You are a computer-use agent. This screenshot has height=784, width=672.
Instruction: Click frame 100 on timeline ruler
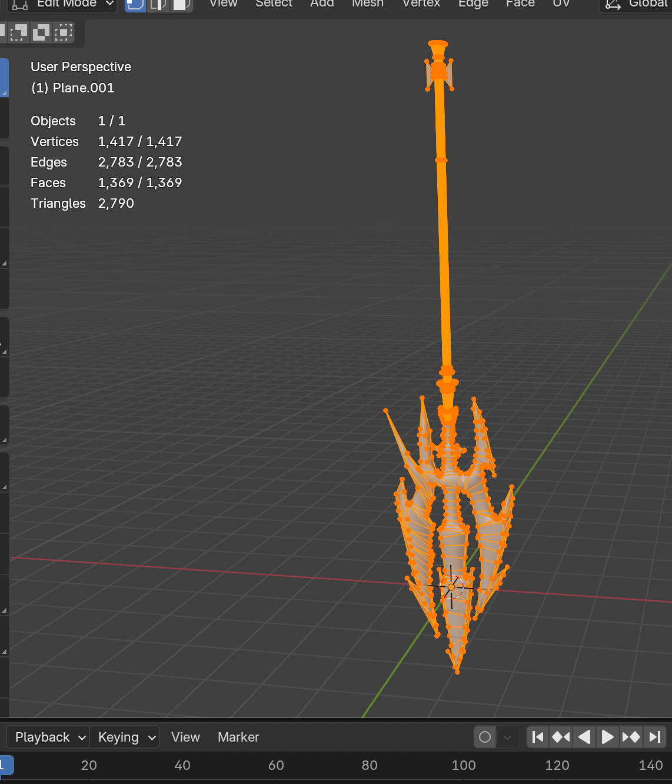[464, 765]
